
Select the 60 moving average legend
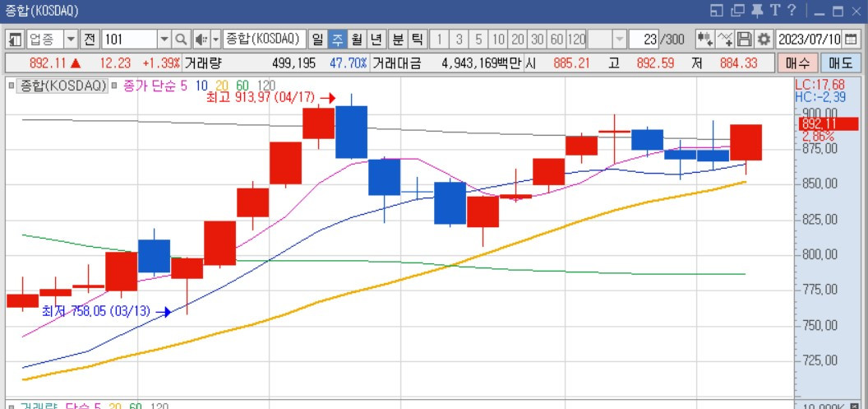click(x=242, y=86)
